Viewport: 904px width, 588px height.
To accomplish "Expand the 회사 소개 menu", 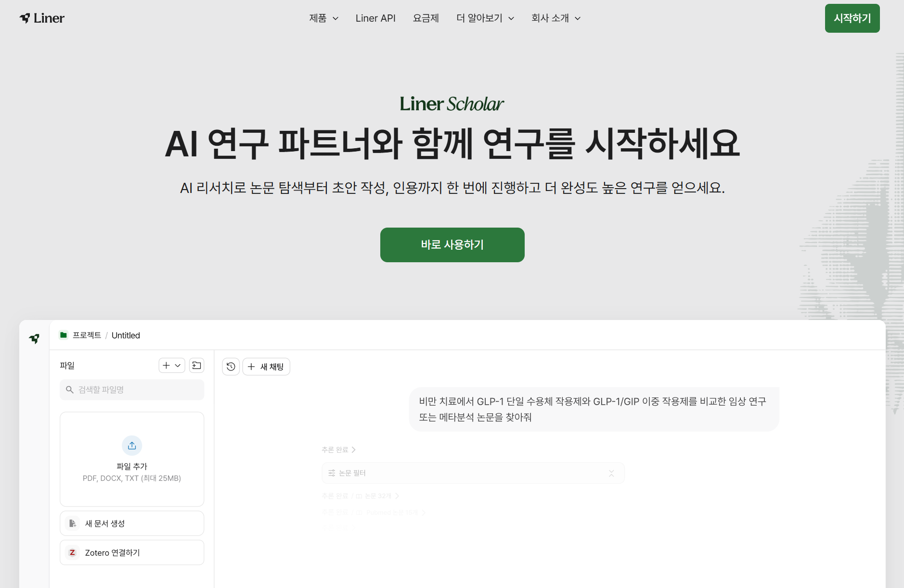I will [x=556, y=18].
